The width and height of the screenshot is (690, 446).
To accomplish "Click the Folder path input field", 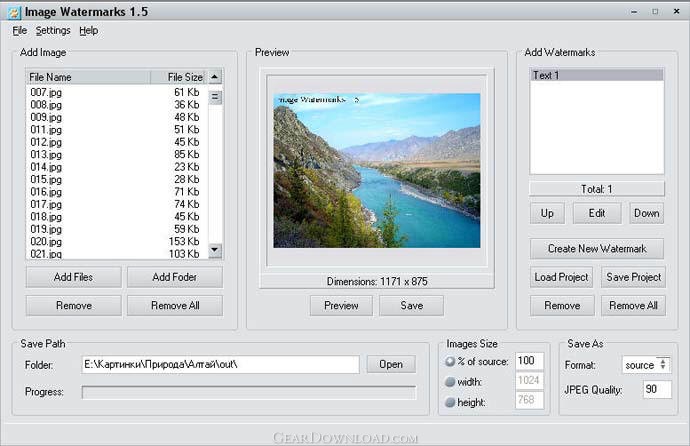I will coord(219,365).
